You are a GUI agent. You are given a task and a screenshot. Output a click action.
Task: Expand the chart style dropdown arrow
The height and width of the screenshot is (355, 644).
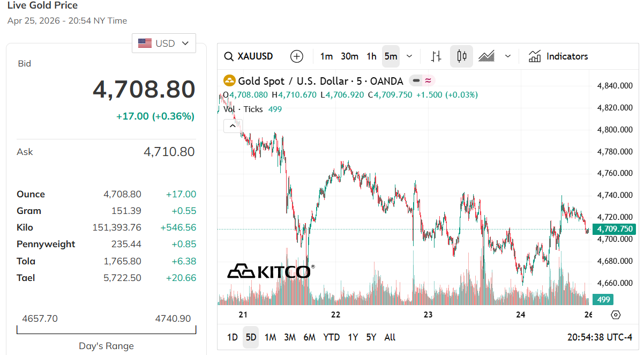point(508,56)
